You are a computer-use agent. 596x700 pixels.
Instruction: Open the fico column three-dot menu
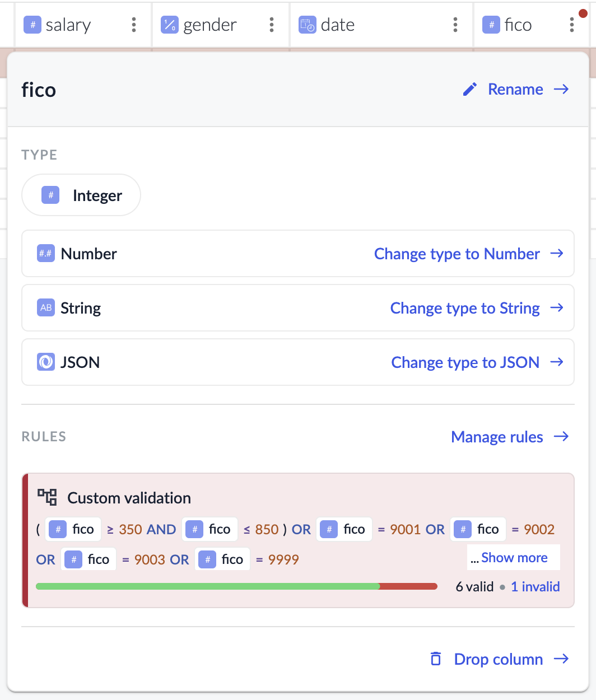571,25
